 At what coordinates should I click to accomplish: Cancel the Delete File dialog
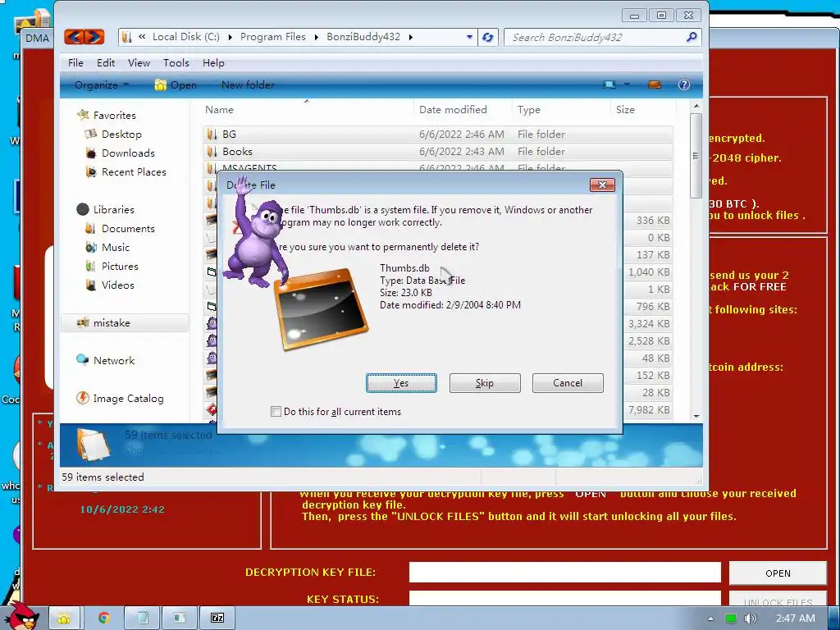coord(568,383)
